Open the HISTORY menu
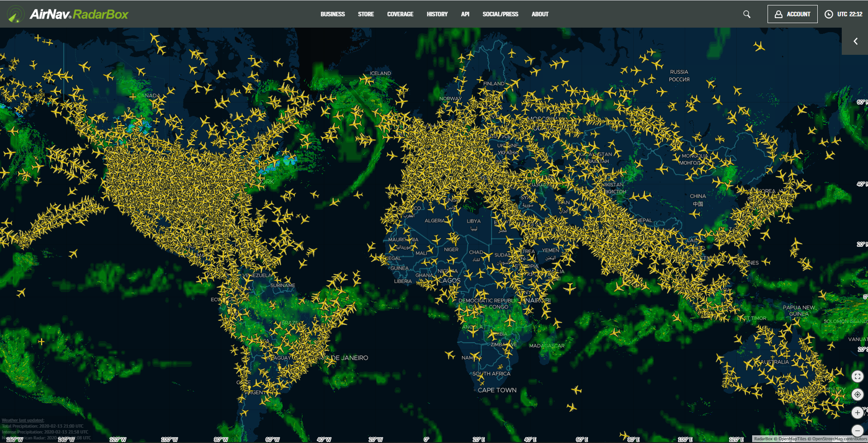Viewport: 868px width, 443px height. click(x=437, y=14)
